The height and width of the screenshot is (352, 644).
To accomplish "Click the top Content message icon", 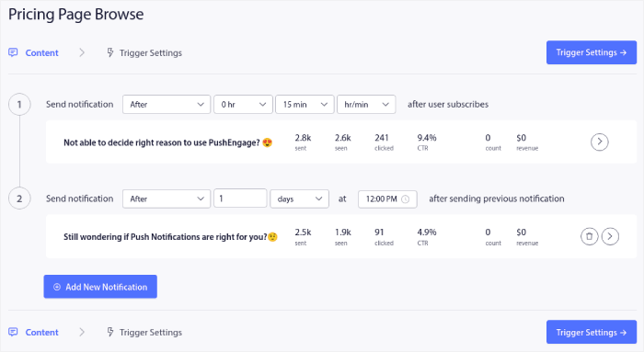I will pos(13,52).
